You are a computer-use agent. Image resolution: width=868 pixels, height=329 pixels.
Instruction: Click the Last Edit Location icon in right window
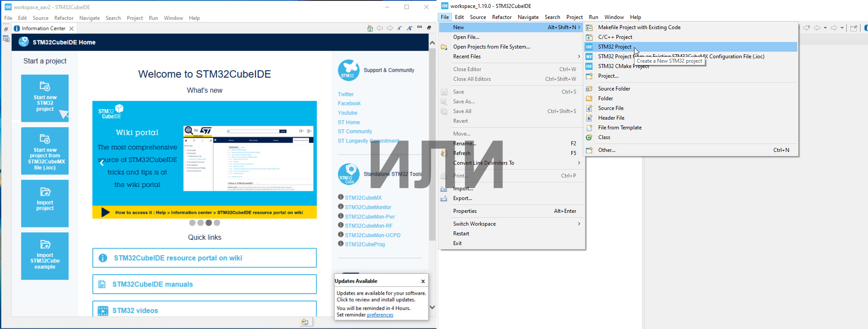pos(807,28)
